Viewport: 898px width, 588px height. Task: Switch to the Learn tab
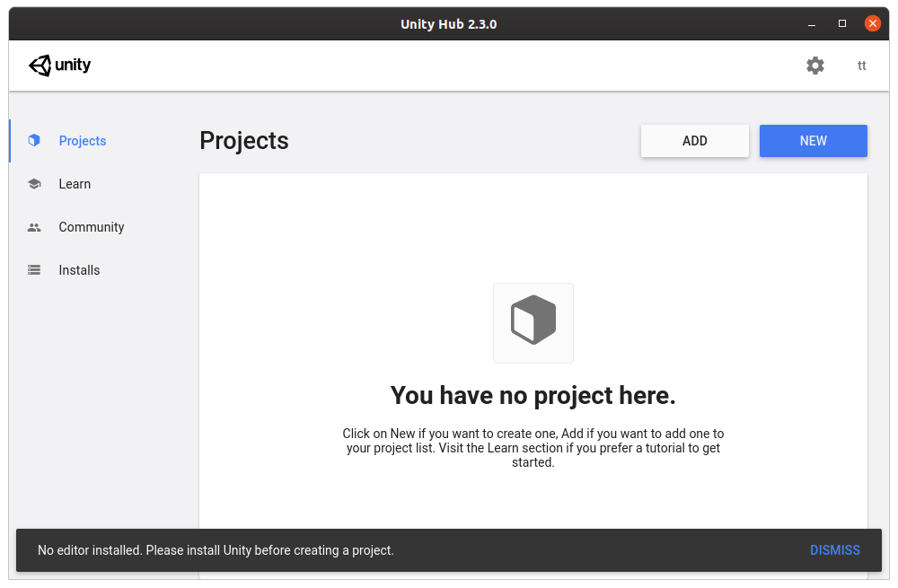tap(75, 183)
